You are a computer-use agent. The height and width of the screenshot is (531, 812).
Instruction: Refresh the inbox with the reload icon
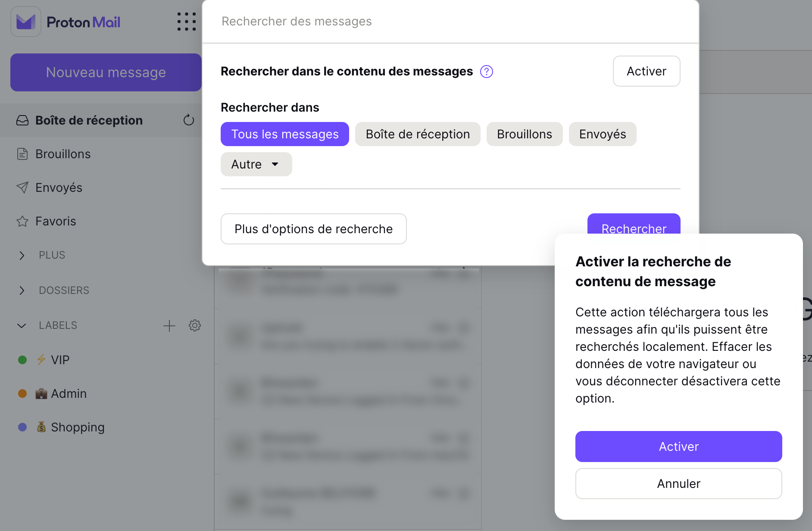click(189, 120)
